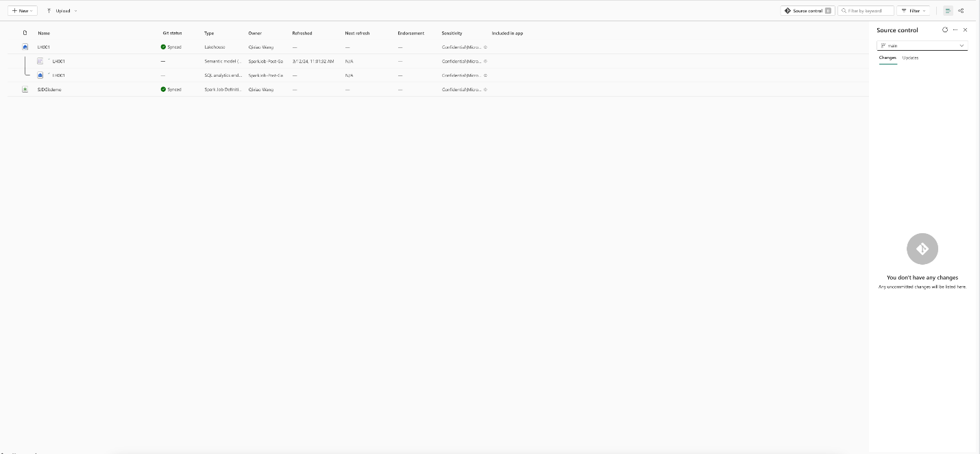This screenshot has width=980, height=454.
Task: Open the SJDGitdemo item
Action: tap(49, 89)
